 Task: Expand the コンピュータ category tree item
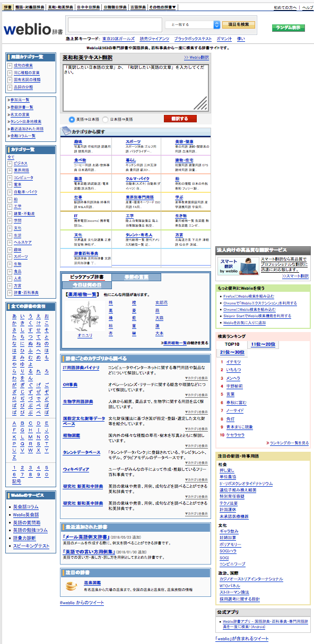point(10,177)
